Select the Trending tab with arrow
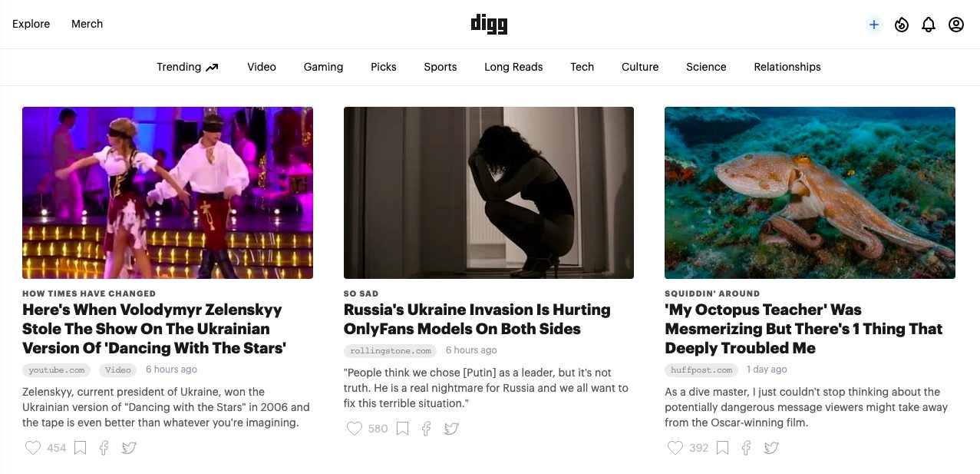The width and height of the screenshot is (980, 474). point(187,67)
